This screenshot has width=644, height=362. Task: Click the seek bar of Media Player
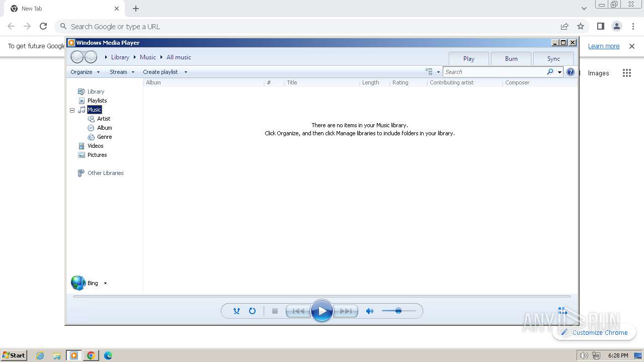pos(322,297)
